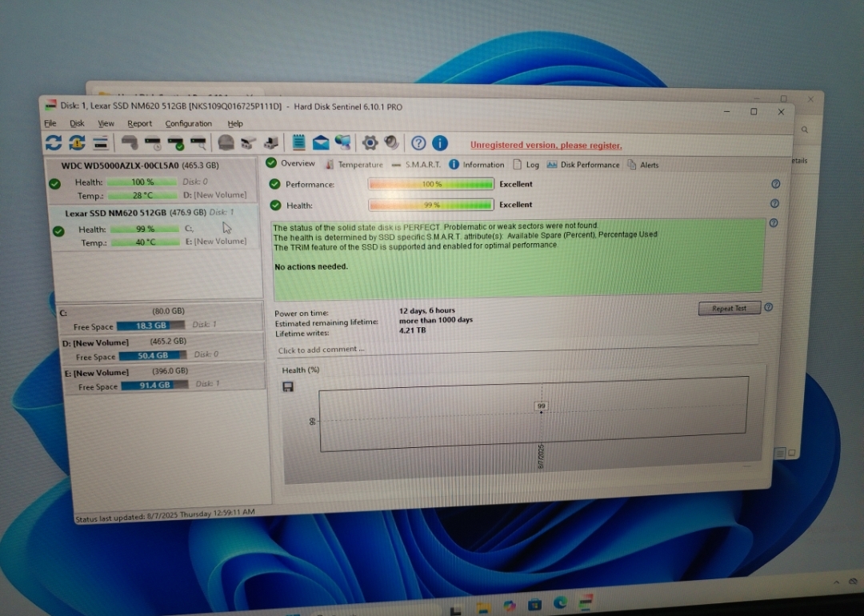The height and width of the screenshot is (616, 864).
Task: Click the disk with green checkmark icon
Action: [176, 143]
